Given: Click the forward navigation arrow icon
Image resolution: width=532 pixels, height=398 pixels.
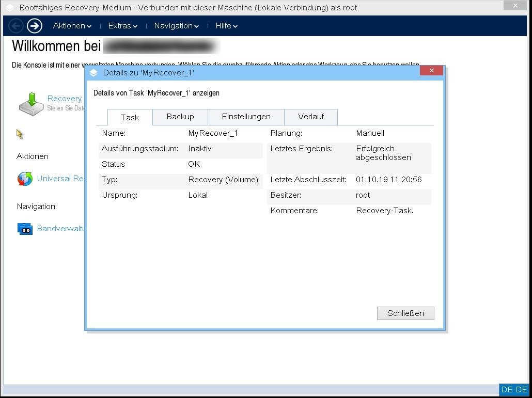Looking at the screenshot, I should [35, 25].
